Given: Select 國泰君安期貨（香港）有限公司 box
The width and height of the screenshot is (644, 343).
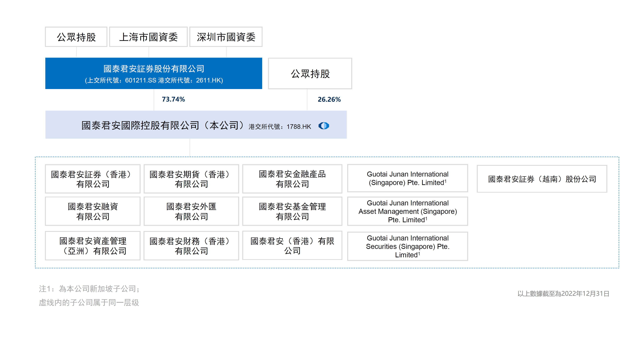Looking at the screenshot, I should click(191, 179).
